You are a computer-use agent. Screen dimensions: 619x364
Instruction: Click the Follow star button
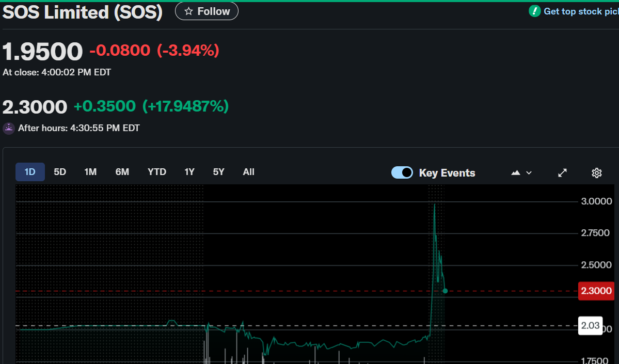point(207,11)
